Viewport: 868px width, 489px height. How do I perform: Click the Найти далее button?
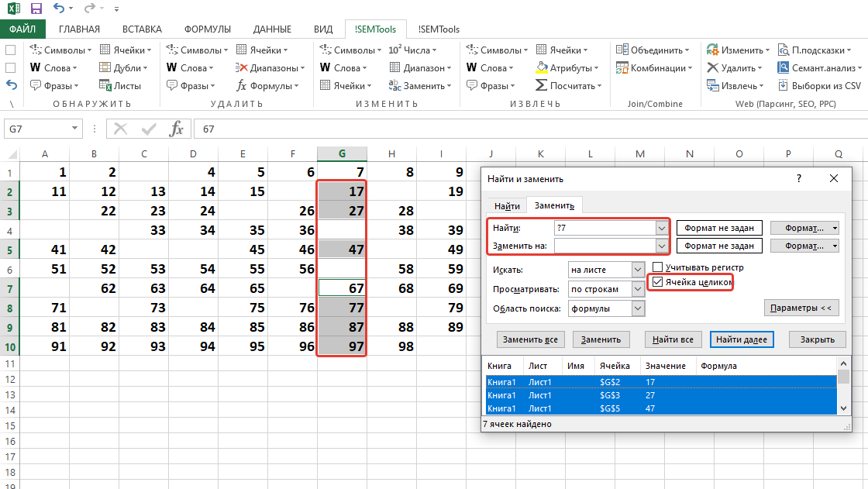pos(741,339)
